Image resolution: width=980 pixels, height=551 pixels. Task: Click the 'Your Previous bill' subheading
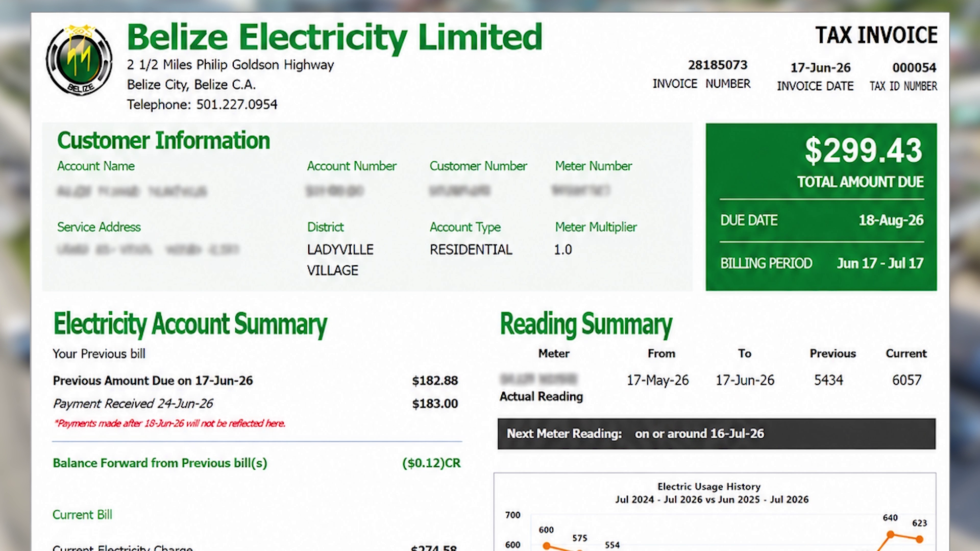point(99,354)
